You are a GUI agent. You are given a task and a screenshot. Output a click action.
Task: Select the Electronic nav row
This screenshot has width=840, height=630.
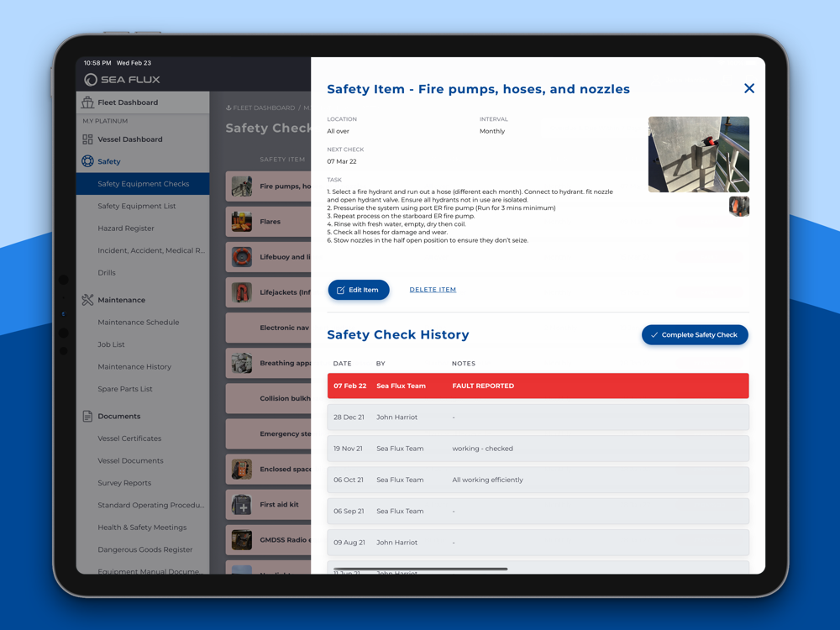tap(269, 328)
